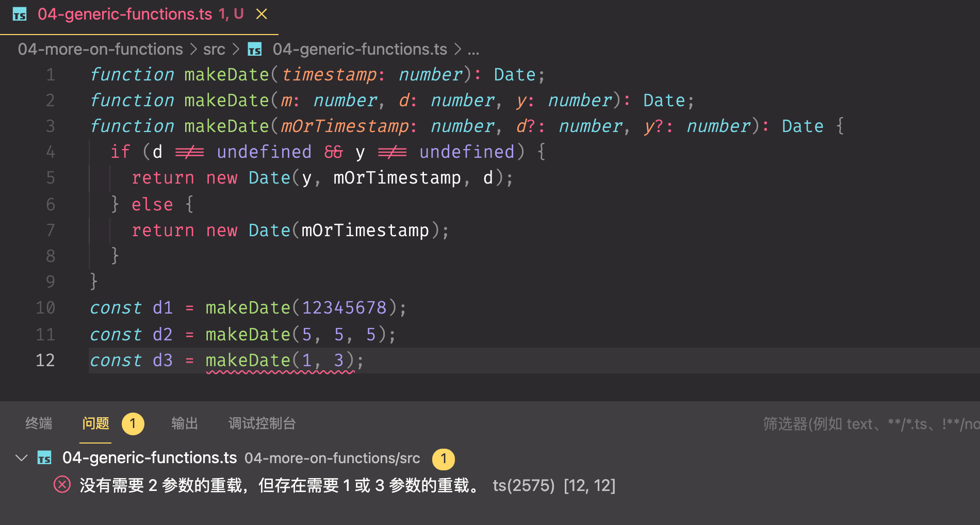The image size is (980, 525).
Task: Click the 04-generic-functions.ts breadcrumb file name
Action: coord(360,50)
